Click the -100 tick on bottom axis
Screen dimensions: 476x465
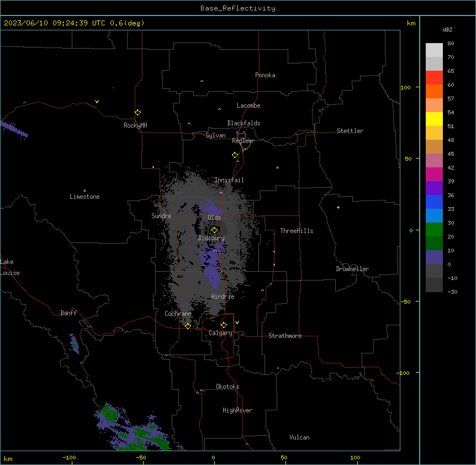pos(69,457)
